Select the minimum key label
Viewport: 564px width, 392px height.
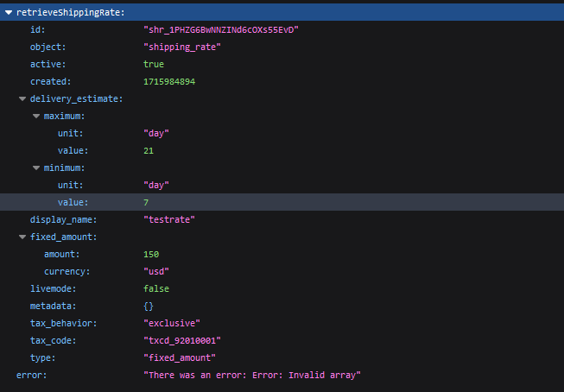(x=65, y=168)
